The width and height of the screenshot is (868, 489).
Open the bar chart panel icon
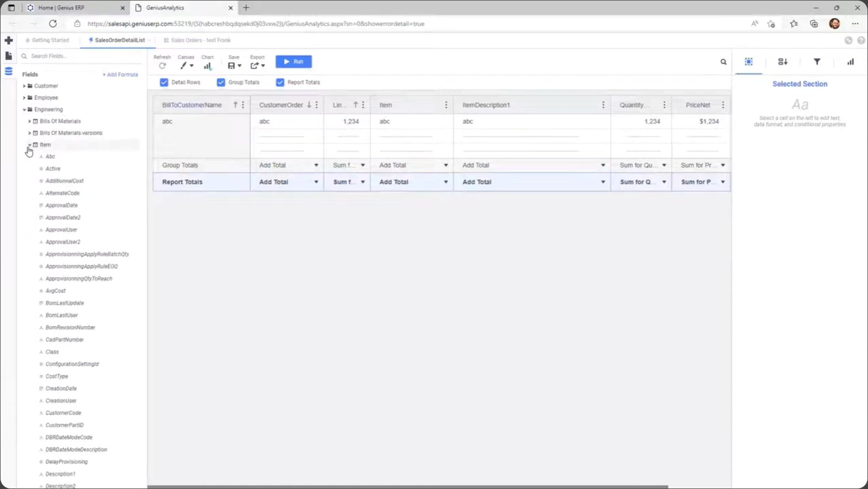(x=850, y=62)
